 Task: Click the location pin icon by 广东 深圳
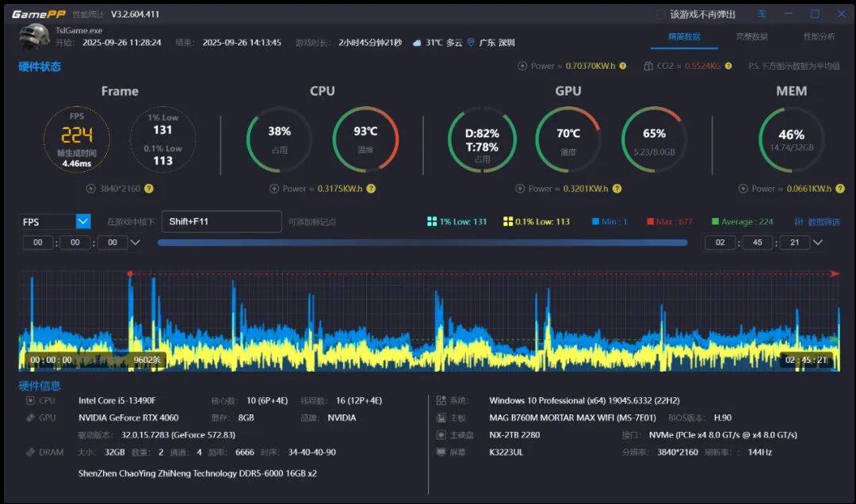(471, 43)
